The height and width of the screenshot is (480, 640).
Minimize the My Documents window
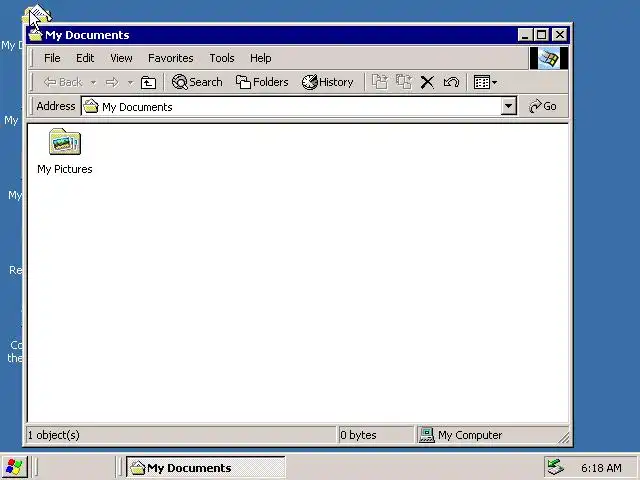[525, 35]
